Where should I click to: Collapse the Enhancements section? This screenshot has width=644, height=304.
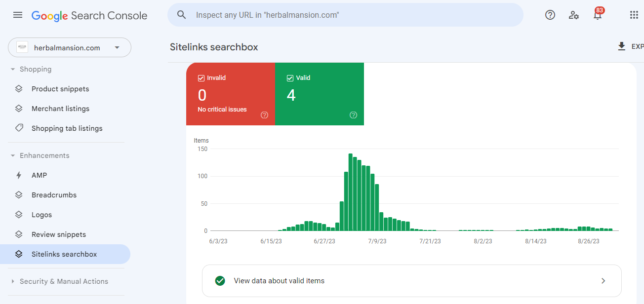13,156
